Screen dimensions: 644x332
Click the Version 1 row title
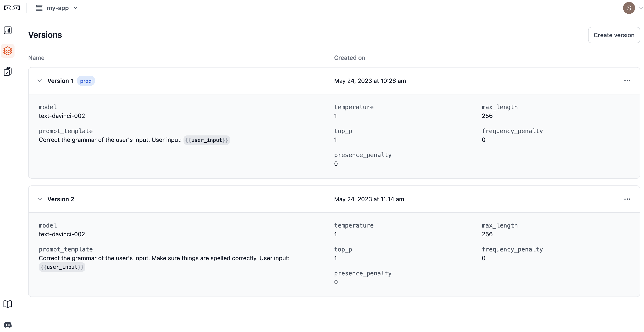pos(60,81)
